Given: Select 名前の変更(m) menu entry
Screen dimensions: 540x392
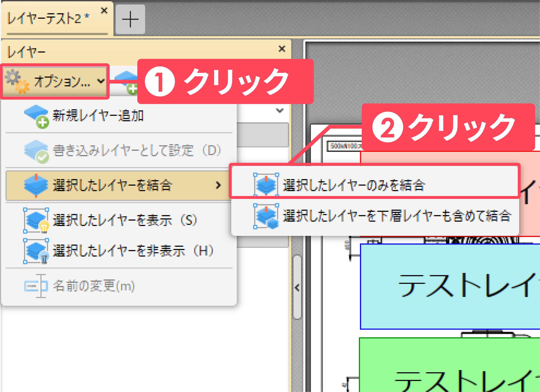Looking at the screenshot, I should pos(119,286).
